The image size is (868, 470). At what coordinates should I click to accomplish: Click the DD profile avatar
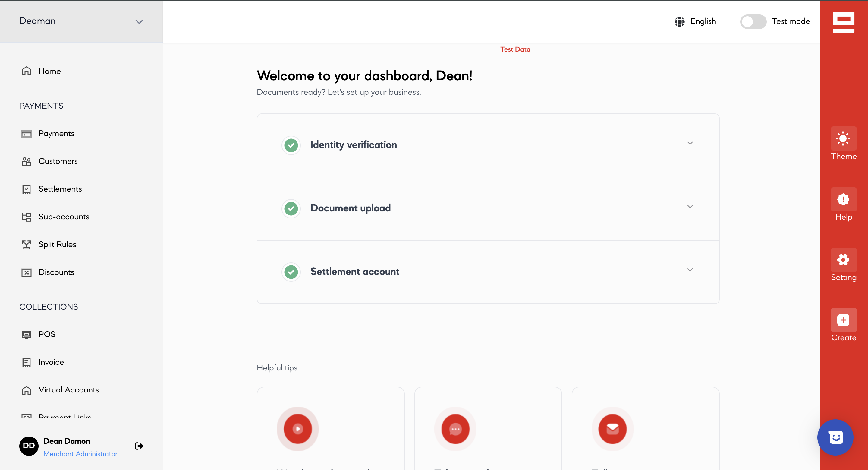click(x=29, y=446)
